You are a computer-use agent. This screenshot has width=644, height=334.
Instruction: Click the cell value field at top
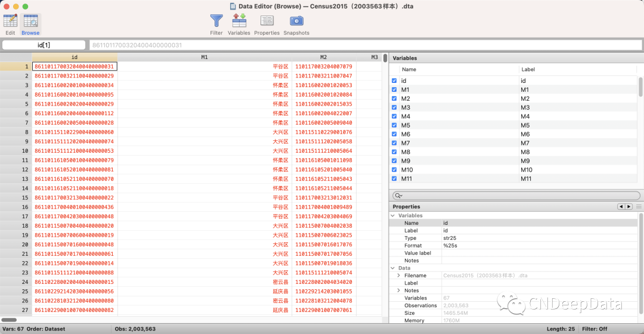pyautogui.click(x=366, y=45)
